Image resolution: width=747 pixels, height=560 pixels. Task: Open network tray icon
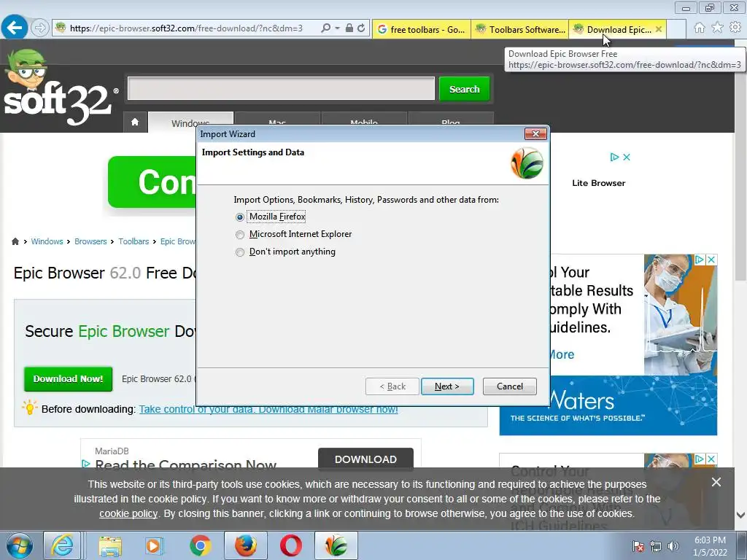(656, 545)
